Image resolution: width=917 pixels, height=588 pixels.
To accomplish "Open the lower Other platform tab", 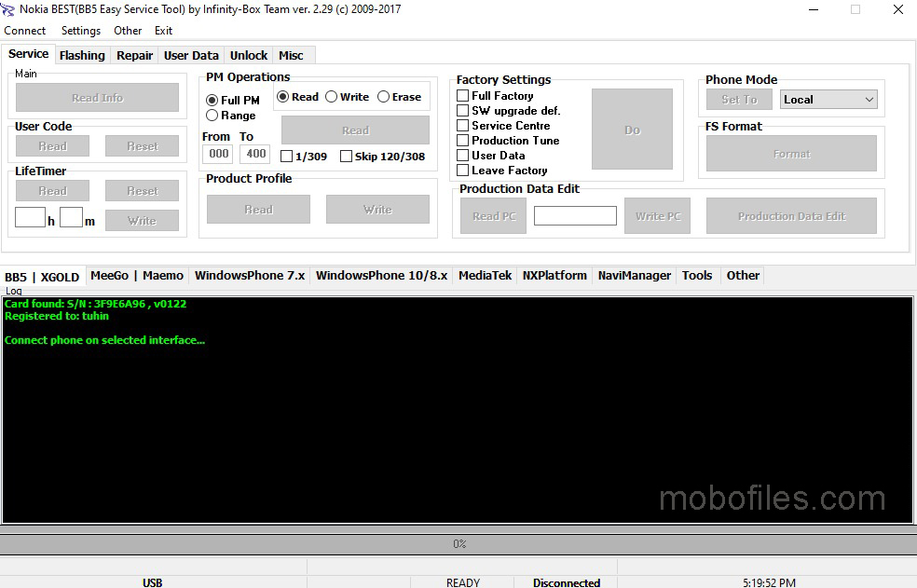I will pos(743,276).
